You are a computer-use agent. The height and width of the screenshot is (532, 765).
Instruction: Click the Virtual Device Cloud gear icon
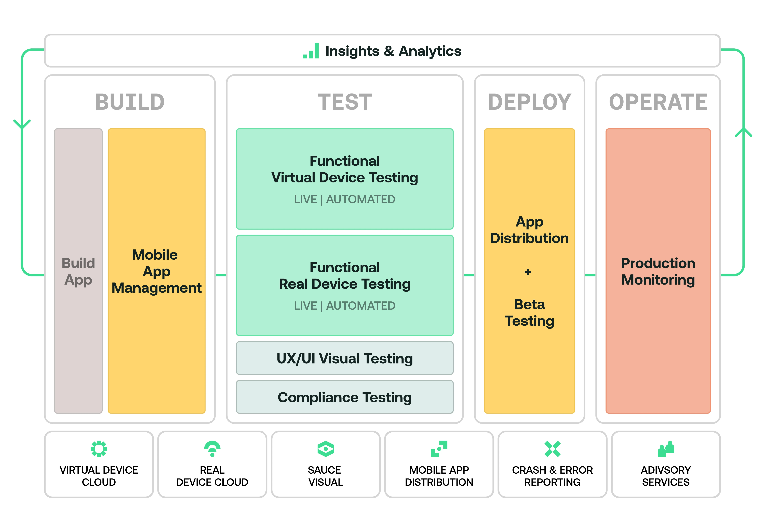point(99,449)
